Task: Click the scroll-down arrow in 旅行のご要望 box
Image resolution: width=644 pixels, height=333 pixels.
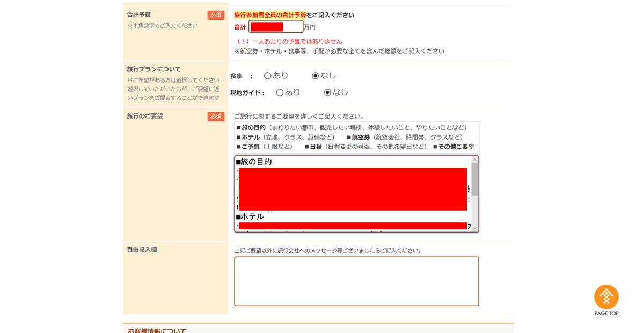Action: (x=474, y=228)
